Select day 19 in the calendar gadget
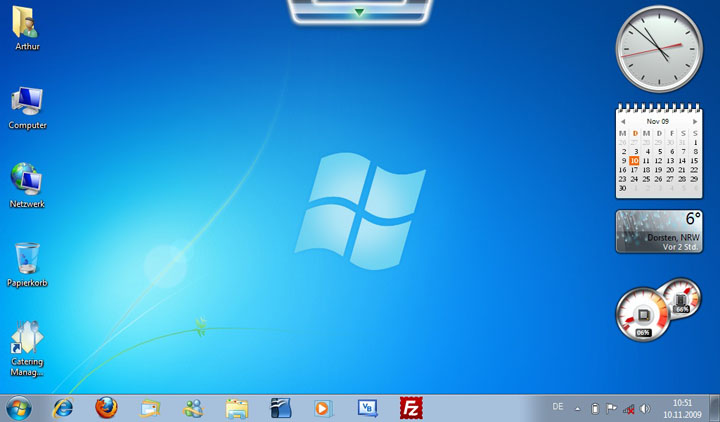The width and height of the screenshot is (720, 422). pos(658,170)
